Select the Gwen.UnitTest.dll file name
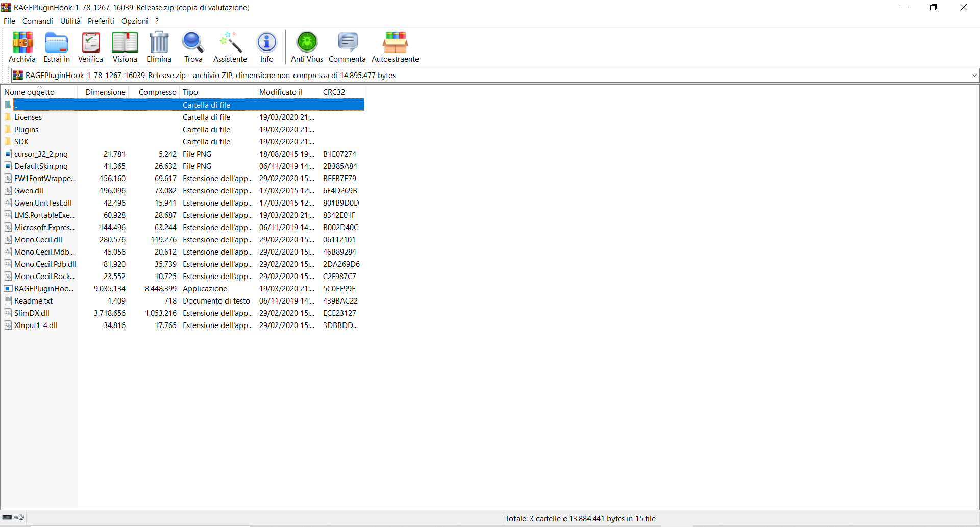This screenshot has width=980, height=527. 43,203
